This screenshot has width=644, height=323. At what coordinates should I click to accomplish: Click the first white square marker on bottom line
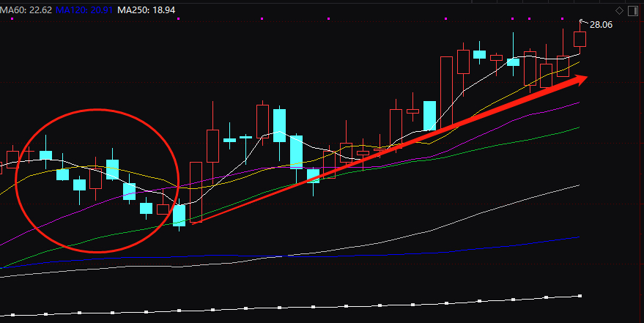click(x=12, y=316)
